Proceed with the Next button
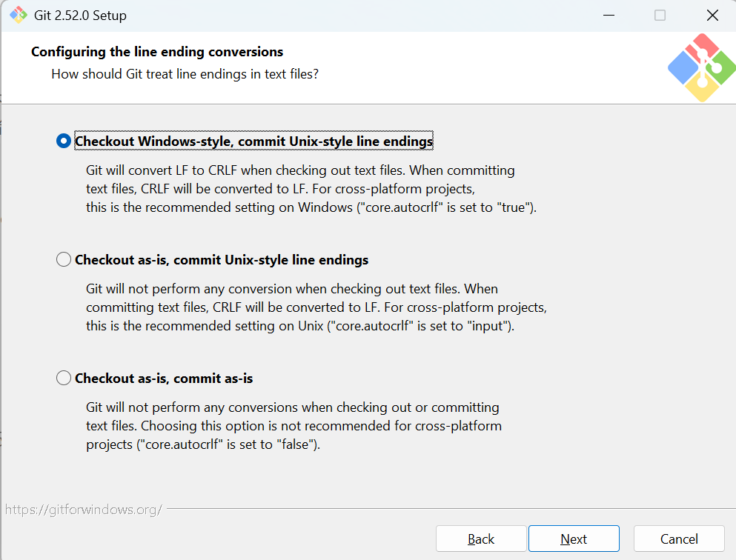The image size is (736, 560). 574,539
